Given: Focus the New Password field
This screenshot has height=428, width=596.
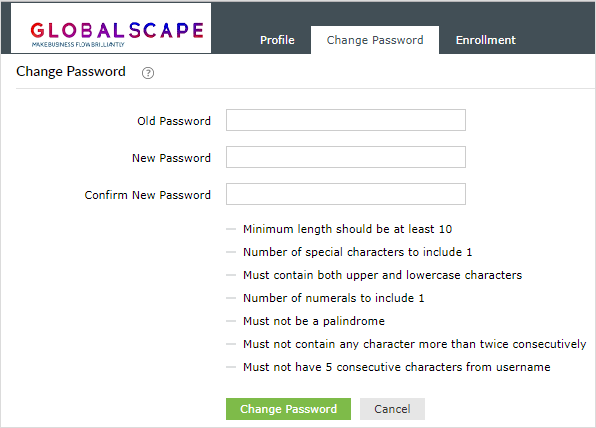Looking at the screenshot, I should tap(346, 157).
